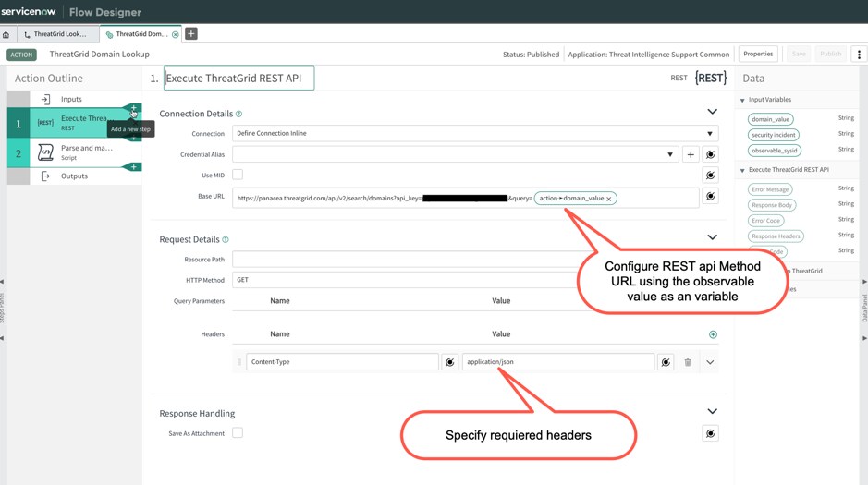Click the application/json header value field
868x485 pixels.
pyautogui.click(x=558, y=362)
